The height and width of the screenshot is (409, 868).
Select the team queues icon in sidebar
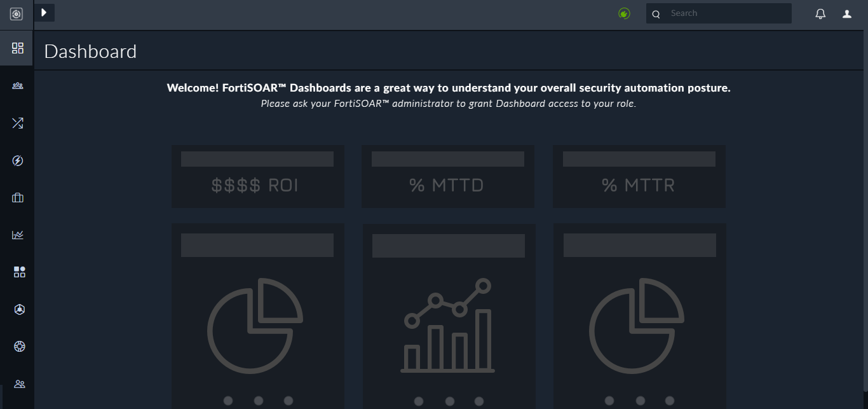click(x=18, y=85)
